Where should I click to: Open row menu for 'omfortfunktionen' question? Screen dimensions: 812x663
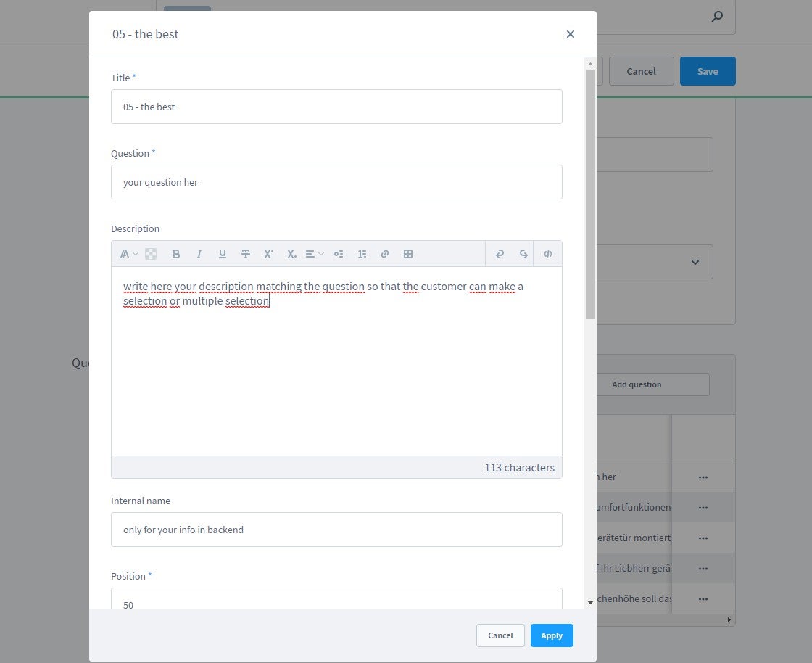(x=703, y=508)
